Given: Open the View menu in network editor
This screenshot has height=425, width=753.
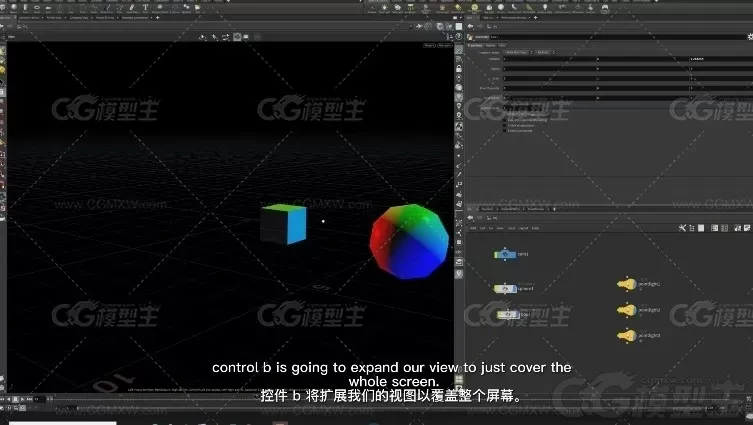Looking at the screenshot, I should tap(500, 228).
